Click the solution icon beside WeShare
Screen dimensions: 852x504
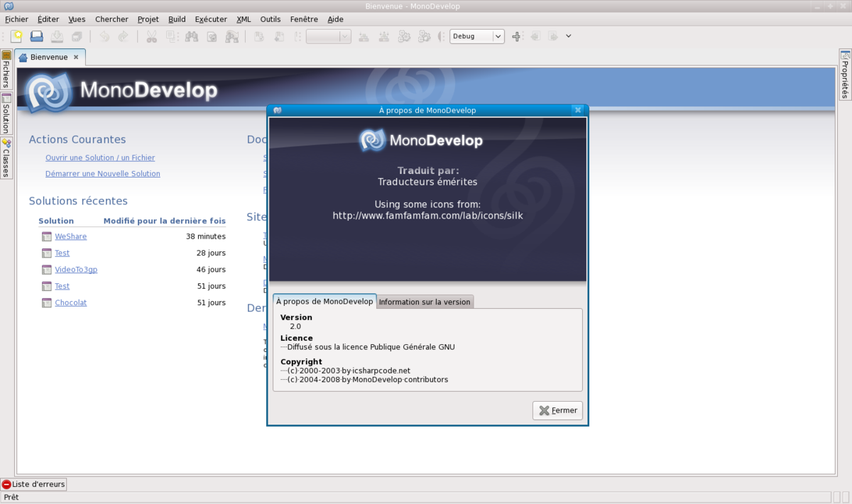point(47,236)
